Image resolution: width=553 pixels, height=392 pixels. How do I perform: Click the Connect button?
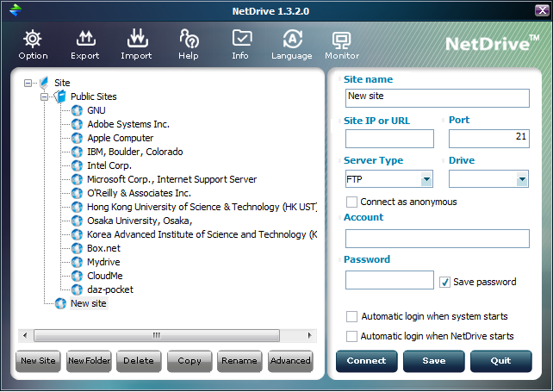pyautogui.click(x=366, y=361)
